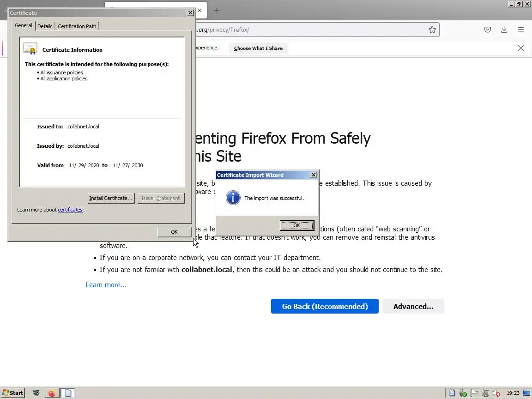Bookmark this page with the star icon
532x399 pixels.
click(432, 30)
